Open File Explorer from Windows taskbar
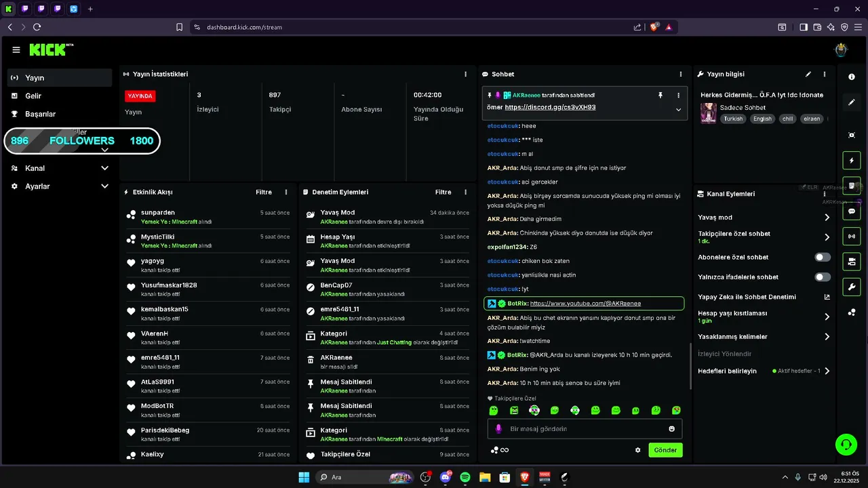This screenshot has height=488, width=868. pos(485,477)
